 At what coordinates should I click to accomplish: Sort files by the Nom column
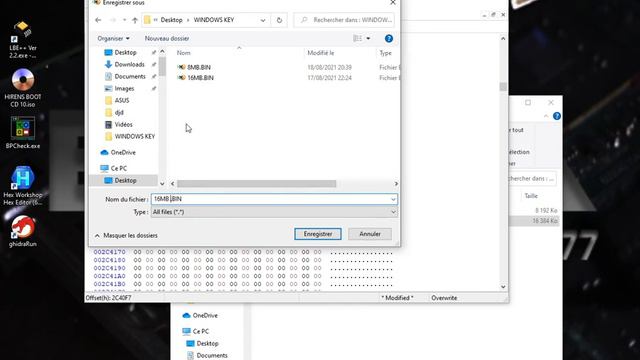tap(184, 53)
